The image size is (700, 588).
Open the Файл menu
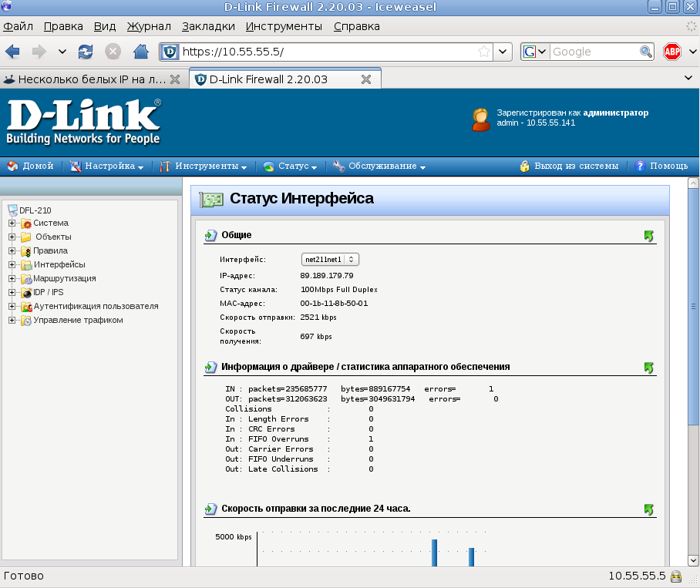click(18, 26)
